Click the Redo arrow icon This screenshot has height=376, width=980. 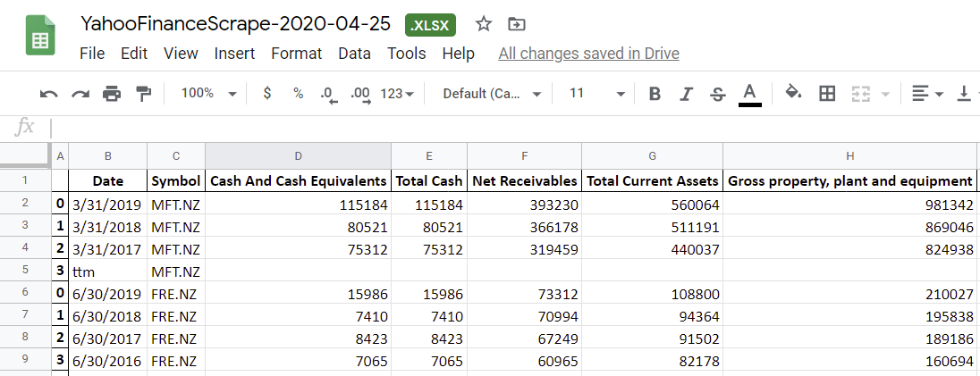click(x=80, y=94)
